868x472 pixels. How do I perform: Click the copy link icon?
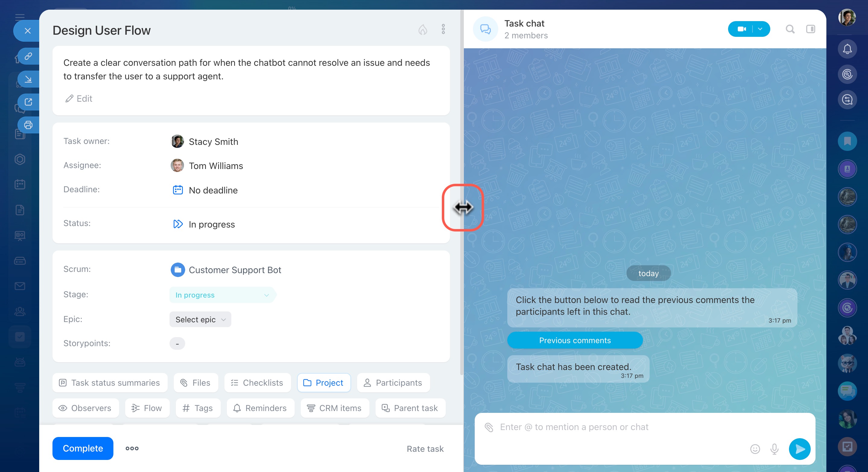pos(28,56)
